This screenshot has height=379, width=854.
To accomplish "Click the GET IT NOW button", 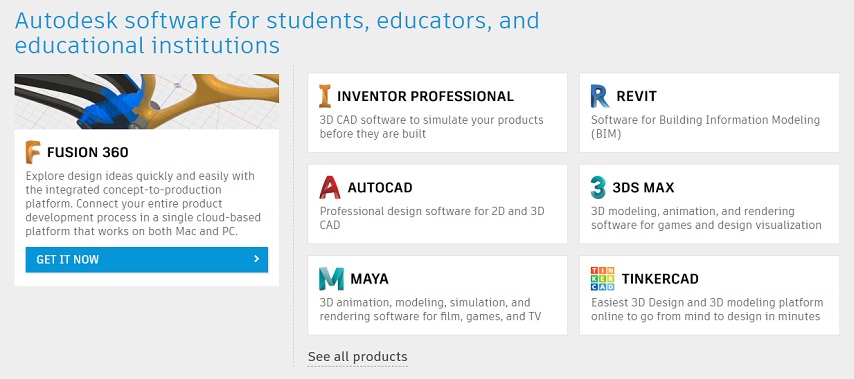I will coord(147,260).
